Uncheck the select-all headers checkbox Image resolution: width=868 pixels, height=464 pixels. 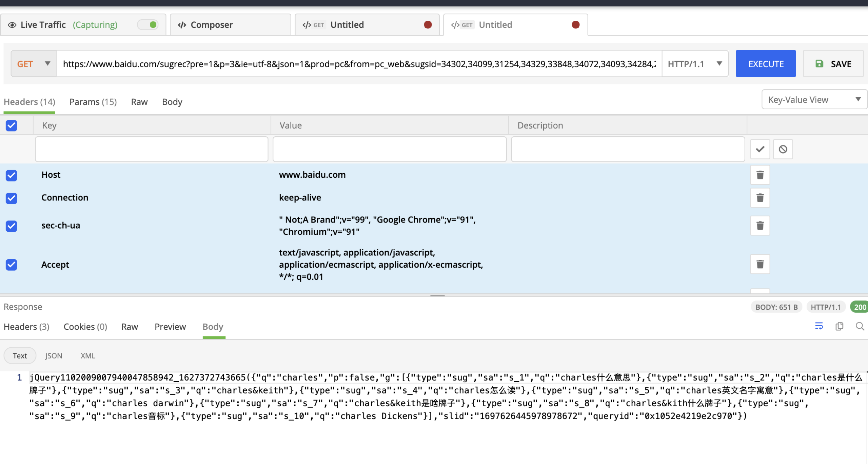11,125
